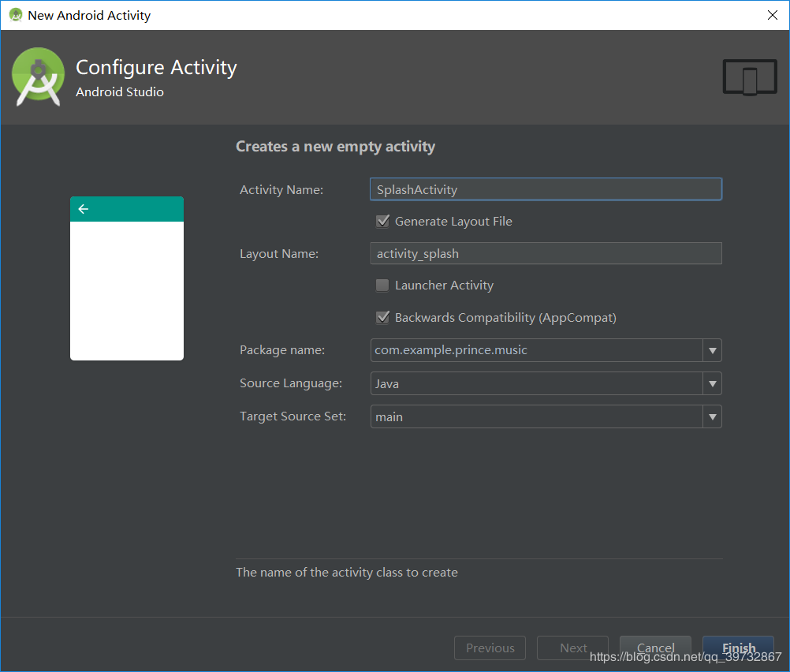This screenshot has height=672, width=790.
Task: Click the back arrow in activity preview
Action: (84, 208)
